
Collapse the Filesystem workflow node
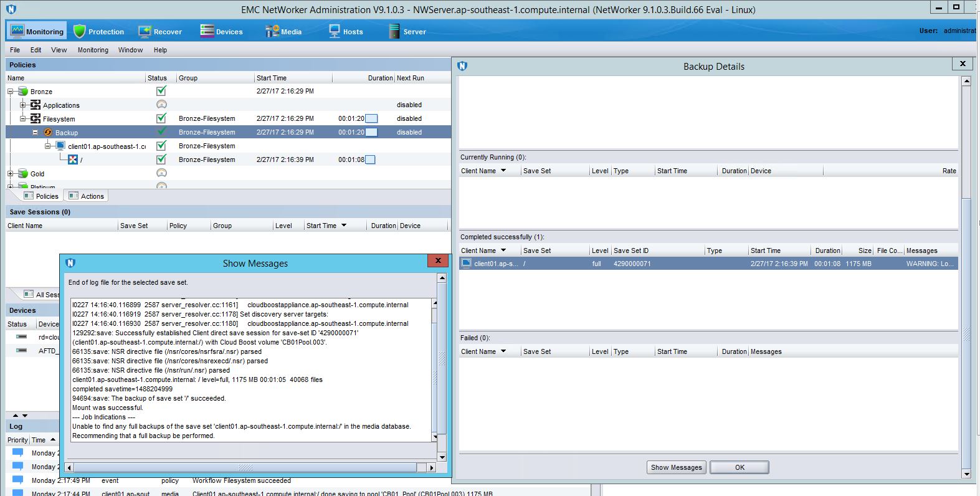[23, 119]
